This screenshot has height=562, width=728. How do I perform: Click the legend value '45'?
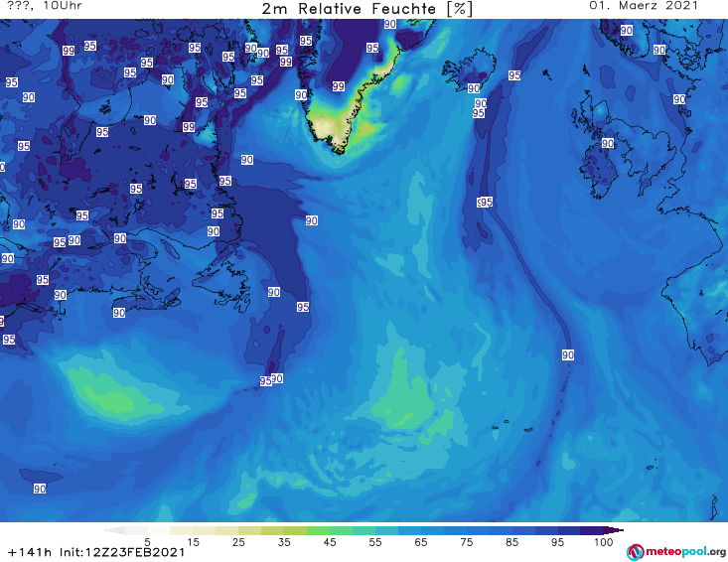(330, 542)
